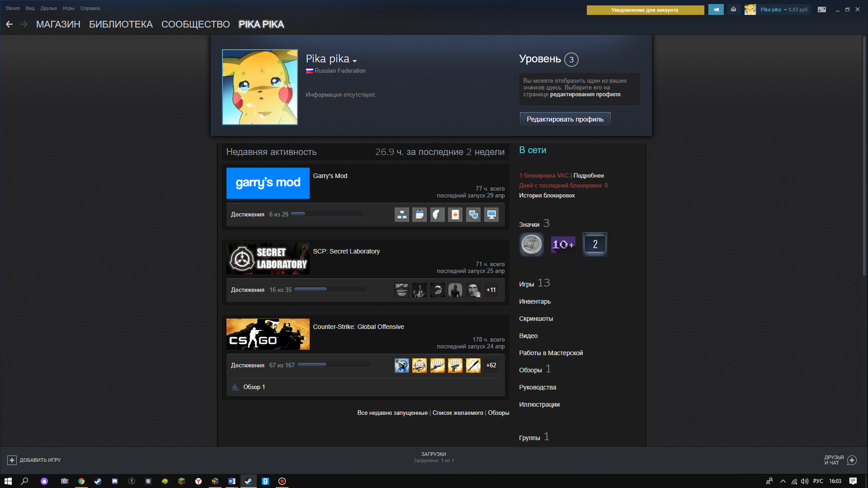Open Список желаемого link

point(458,413)
